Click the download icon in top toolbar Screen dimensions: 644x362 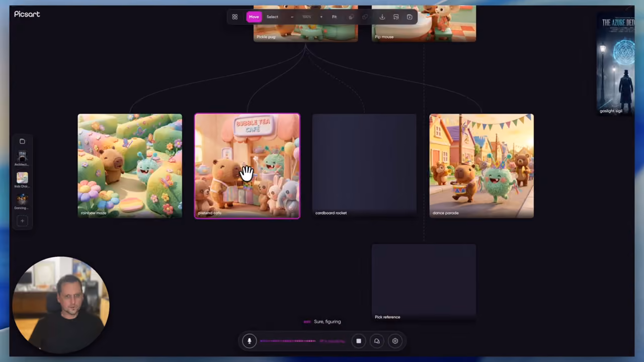point(382,17)
